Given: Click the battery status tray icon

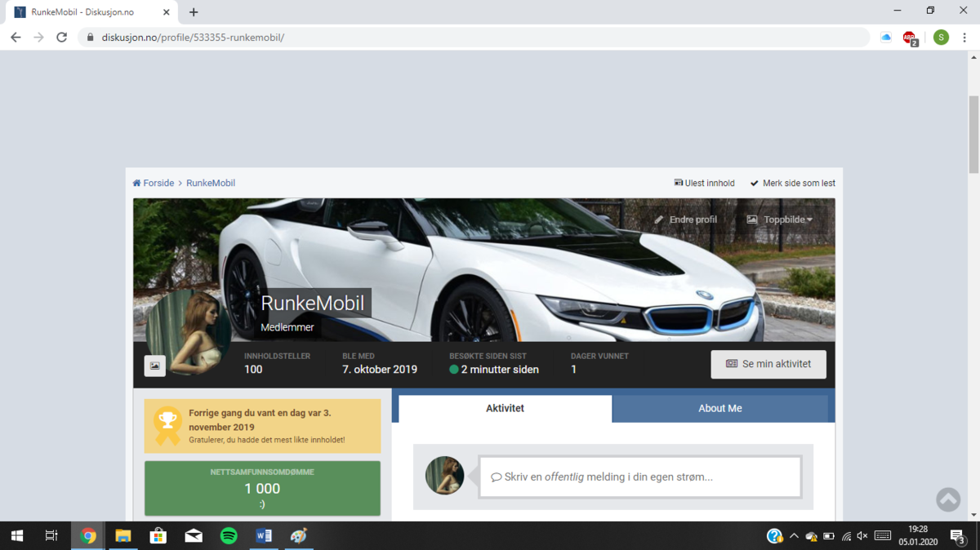Looking at the screenshot, I should [829, 536].
